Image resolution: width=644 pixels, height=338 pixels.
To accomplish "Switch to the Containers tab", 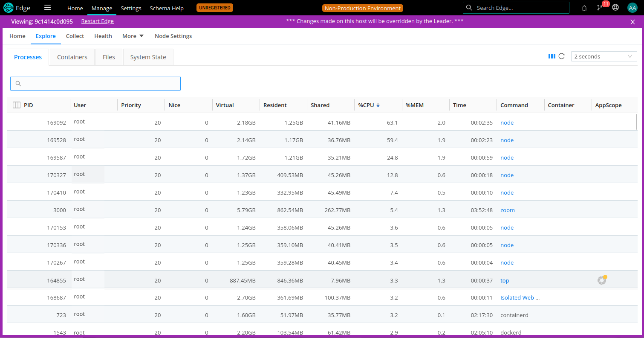I will coord(72,57).
